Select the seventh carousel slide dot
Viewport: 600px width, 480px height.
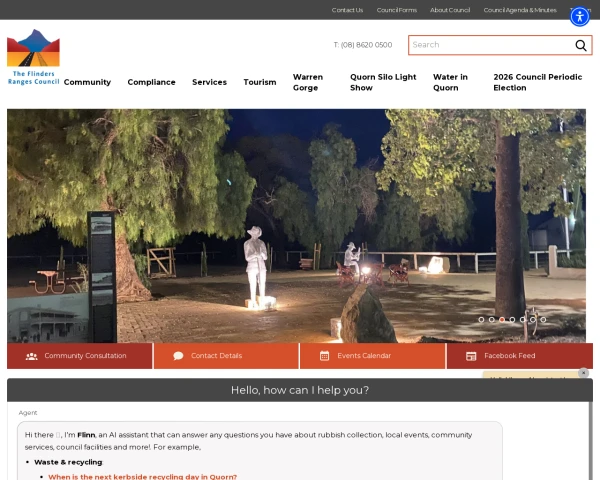tap(543, 320)
